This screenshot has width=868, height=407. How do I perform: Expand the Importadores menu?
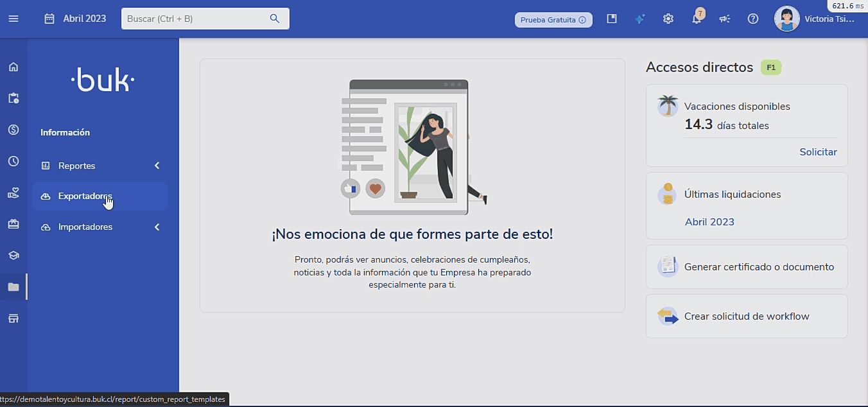pyautogui.click(x=100, y=227)
